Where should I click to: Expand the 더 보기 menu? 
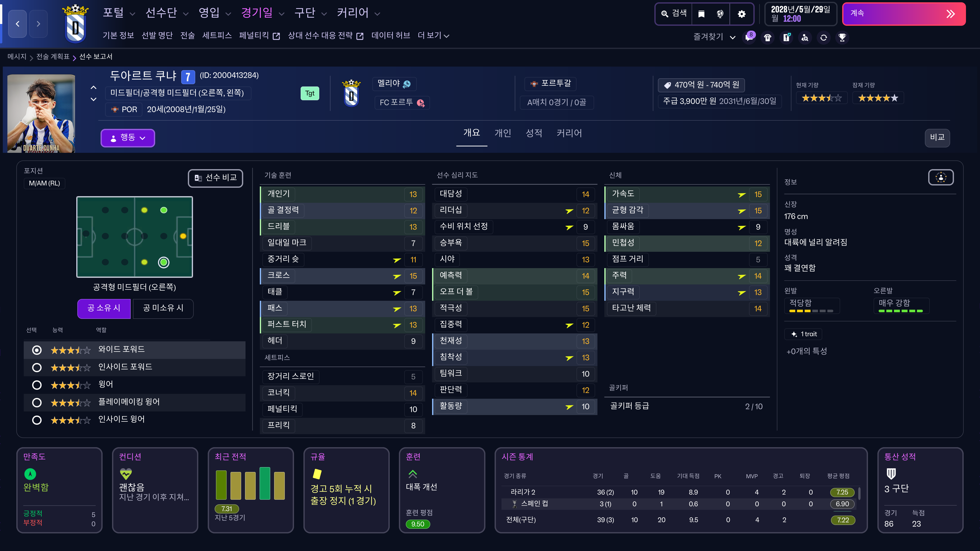click(x=433, y=35)
